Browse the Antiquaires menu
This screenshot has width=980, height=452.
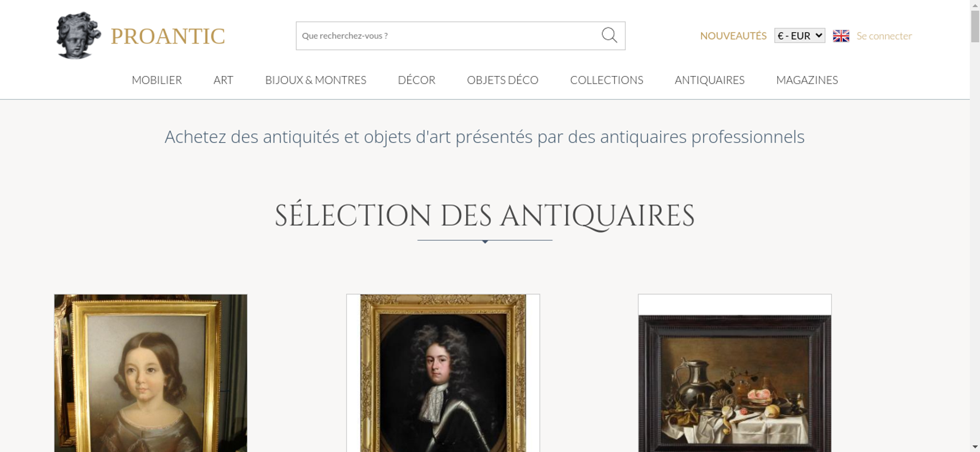click(710, 80)
